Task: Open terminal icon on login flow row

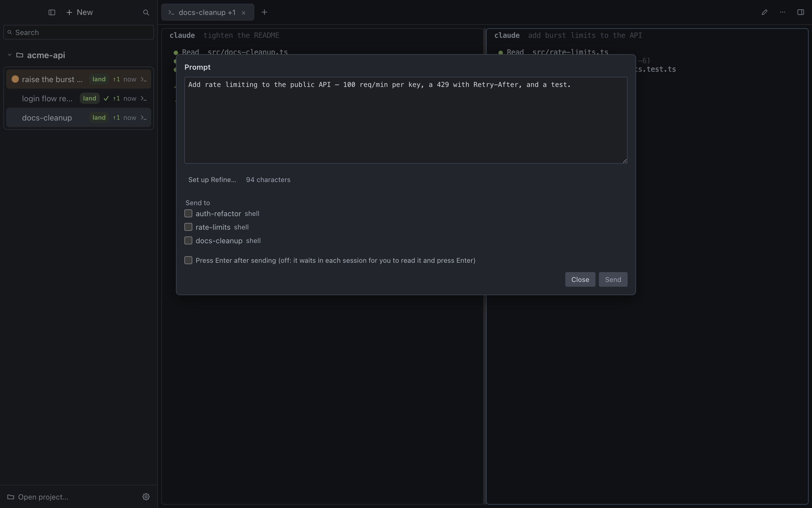Action: pyautogui.click(x=144, y=98)
